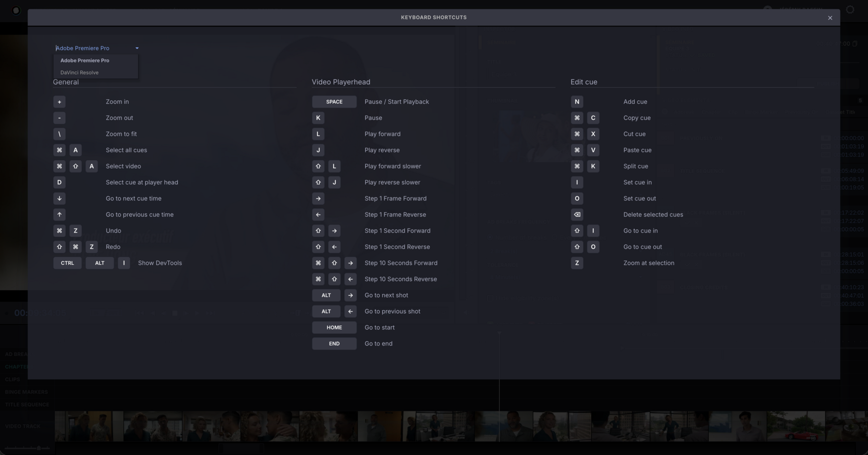Click the "Select cue at player head" label
This screenshot has width=868, height=455.
142,182
